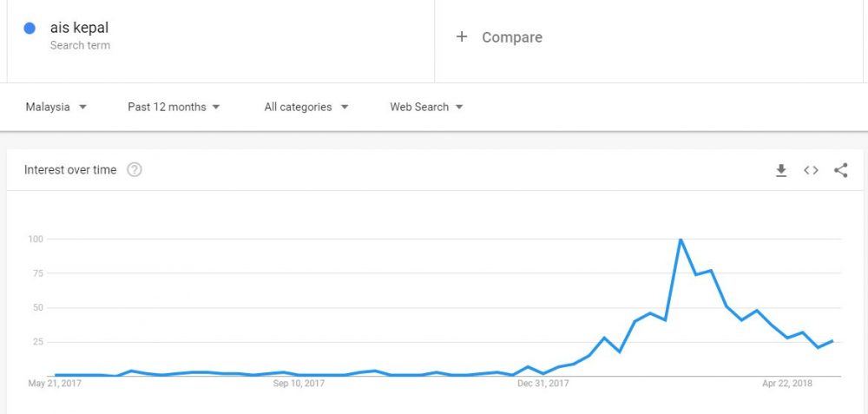The width and height of the screenshot is (868, 414).
Task: Click the Interest over time heading
Action: pos(70,170)
